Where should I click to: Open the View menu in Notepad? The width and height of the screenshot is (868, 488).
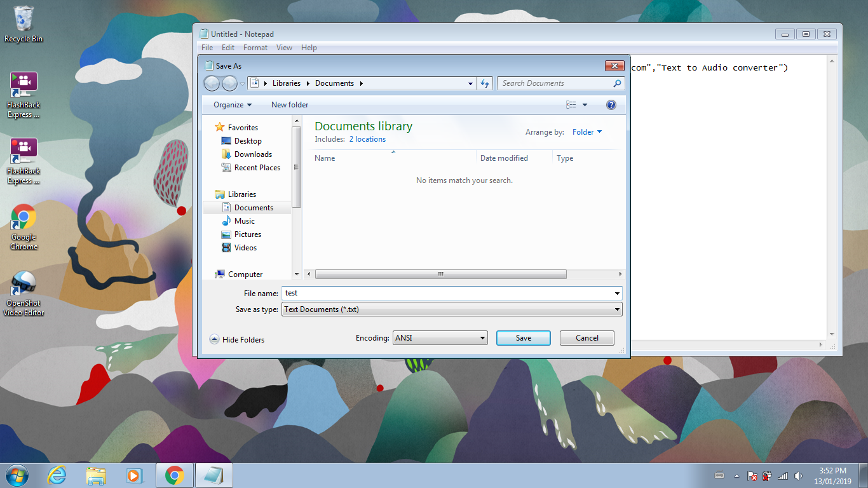click(x=284, y=47)
